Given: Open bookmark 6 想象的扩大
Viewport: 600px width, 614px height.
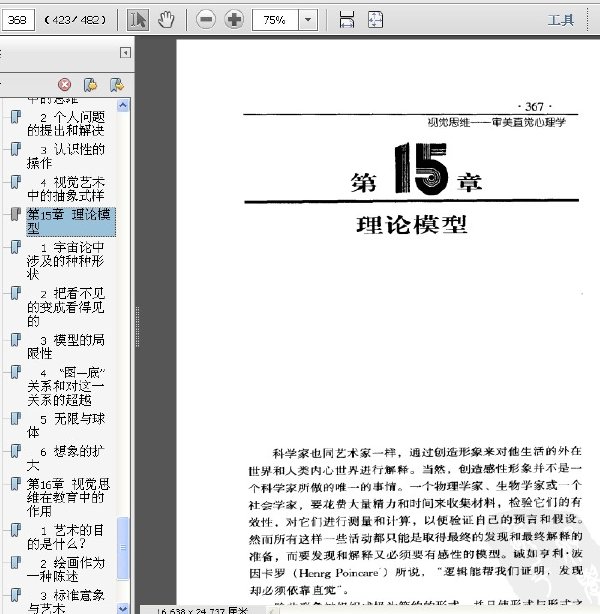Looking at the screenshot, I should pos(66,459).
